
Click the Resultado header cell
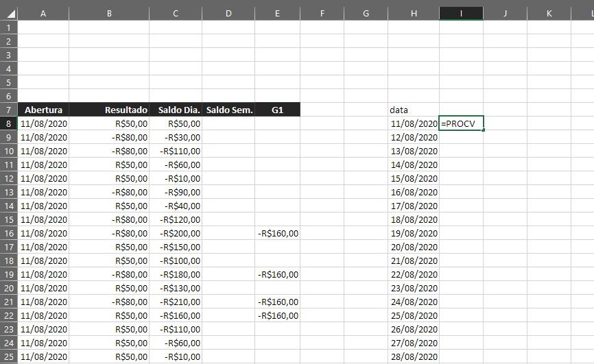pos(109,110)
